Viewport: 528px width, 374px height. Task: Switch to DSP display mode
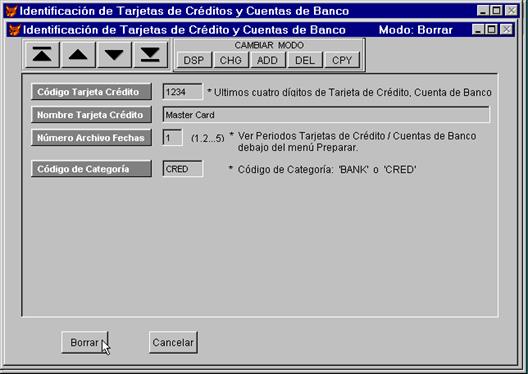click(x=194, y=60)
